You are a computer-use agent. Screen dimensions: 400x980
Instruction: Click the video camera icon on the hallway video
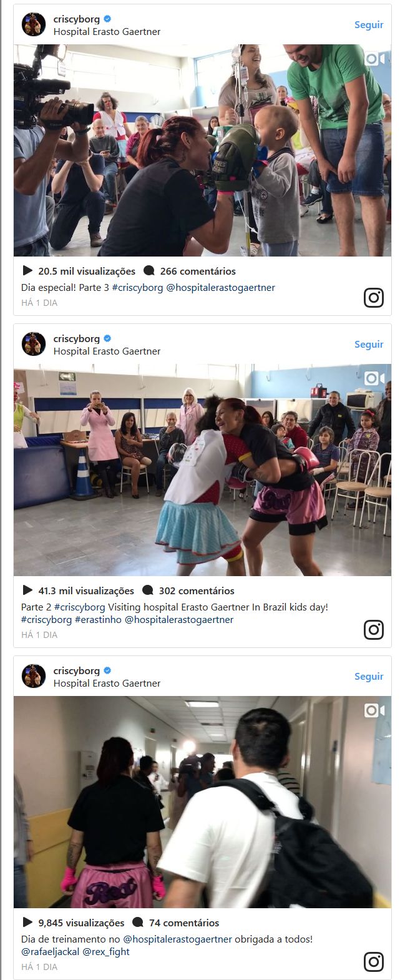click(x=374, y=710)
